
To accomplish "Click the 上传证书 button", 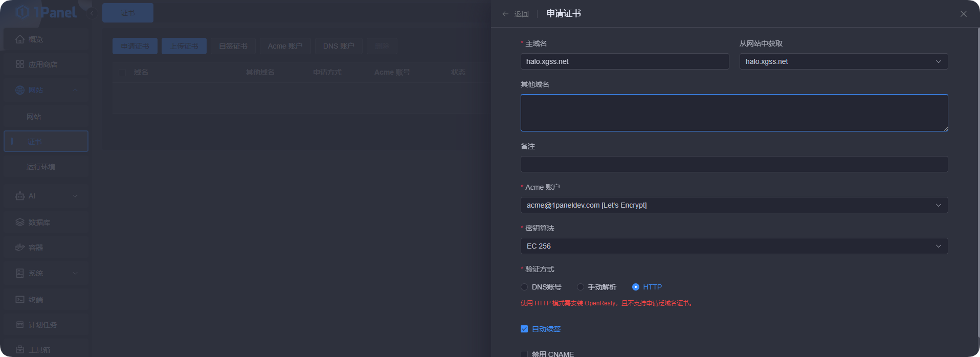I will pos(184,46).
